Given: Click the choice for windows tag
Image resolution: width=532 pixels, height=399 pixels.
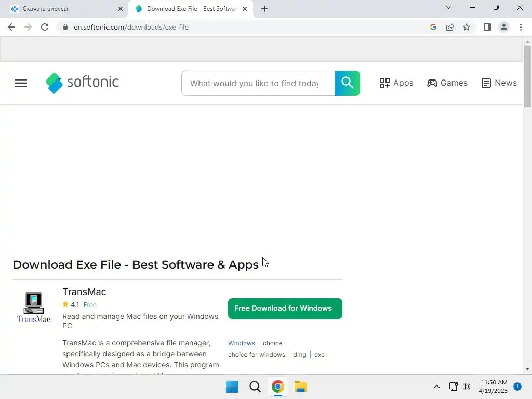Looking at the screenshot, I should coord(257,355).
